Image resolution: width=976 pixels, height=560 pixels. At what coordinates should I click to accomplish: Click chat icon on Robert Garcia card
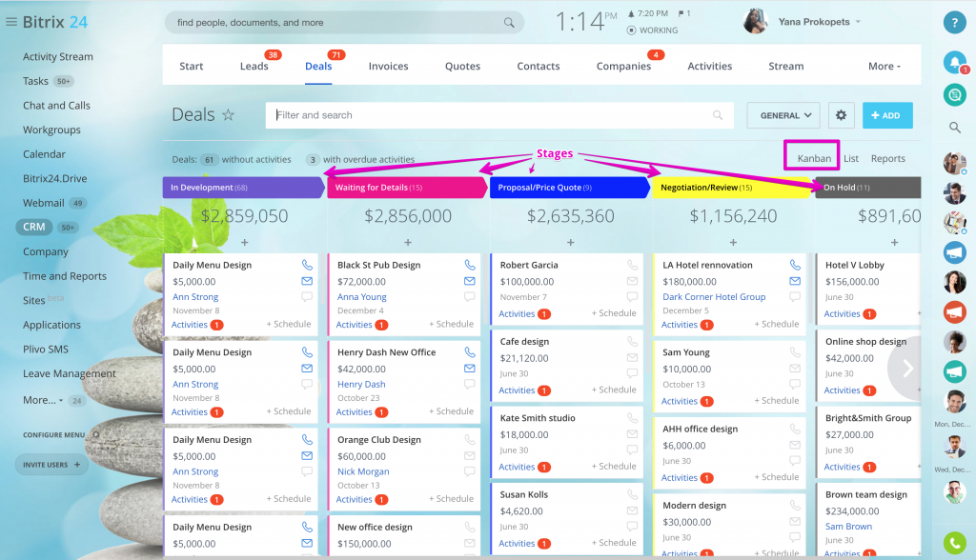[632, 297]
